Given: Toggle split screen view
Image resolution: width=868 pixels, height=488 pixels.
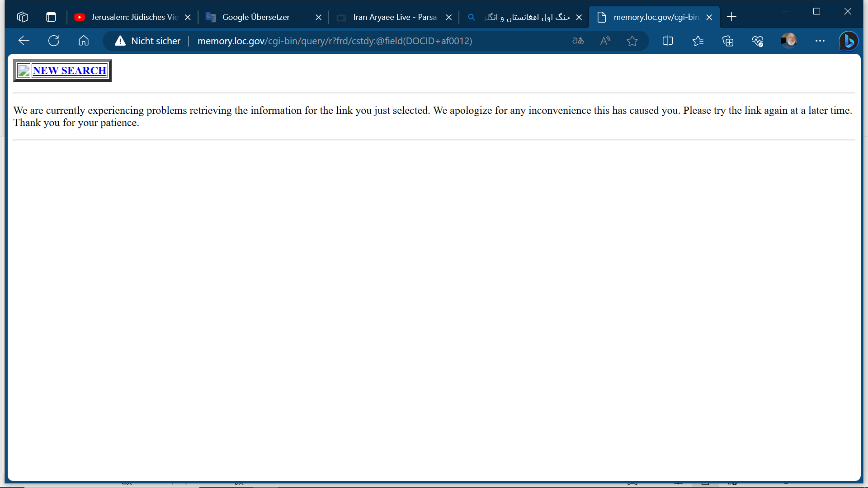Looking at the screenshot, I should click(x=668, y=41).
